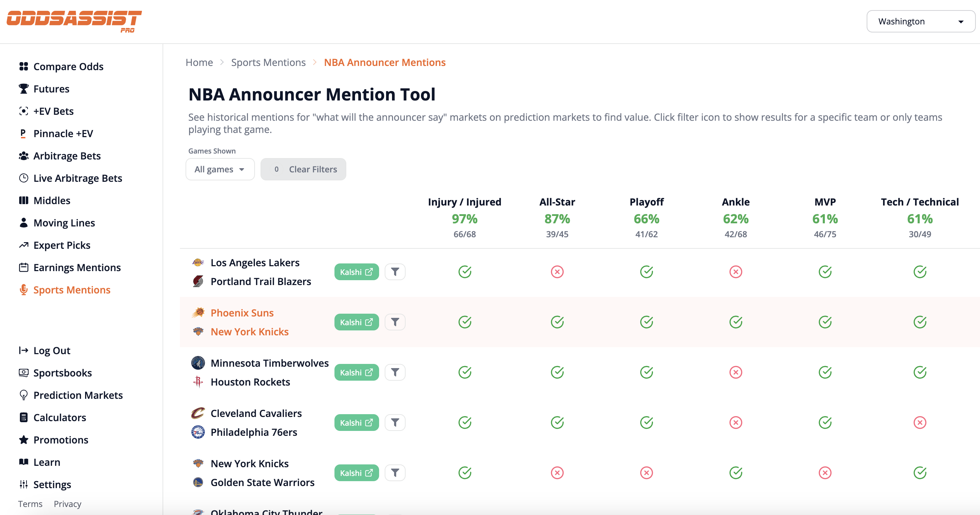Click the Live Arbitrage Bets clock icon
980x515 pixels.
24,178
